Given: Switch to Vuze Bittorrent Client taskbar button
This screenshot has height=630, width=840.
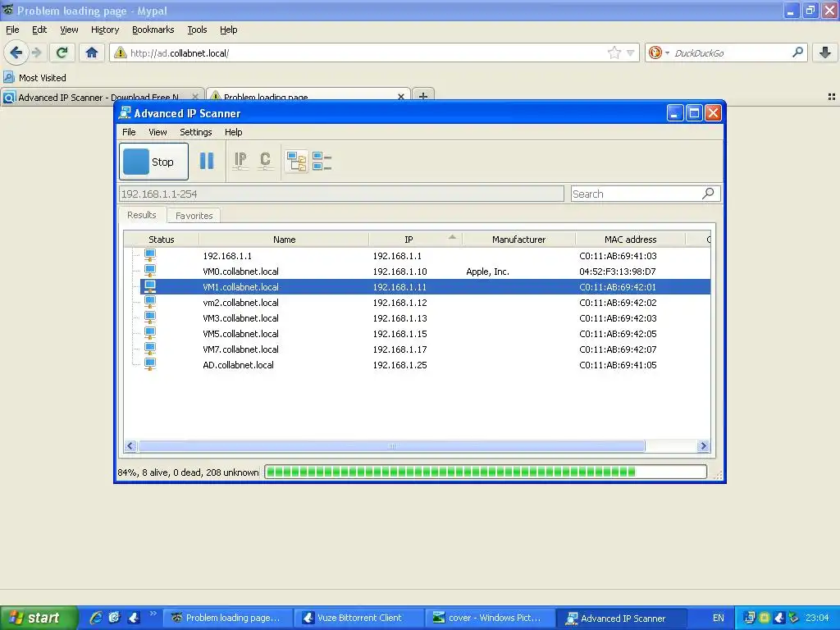Looking at the screenshot, I should coord(358,618).
